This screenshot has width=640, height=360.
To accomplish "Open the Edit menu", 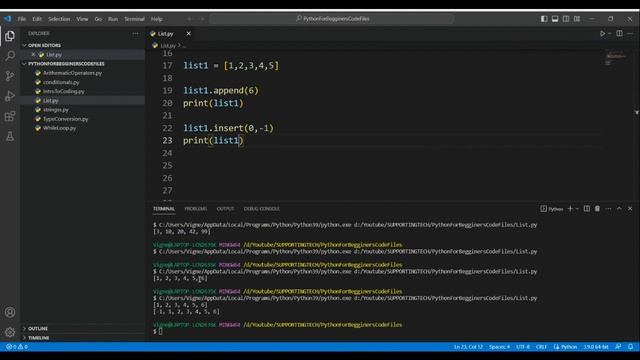I will (37, 19).
